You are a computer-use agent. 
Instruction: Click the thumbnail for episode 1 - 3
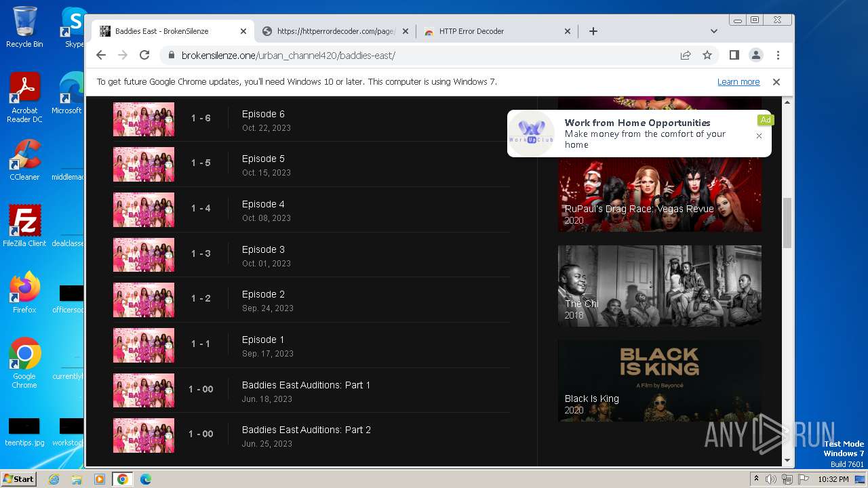coord(144,255)
